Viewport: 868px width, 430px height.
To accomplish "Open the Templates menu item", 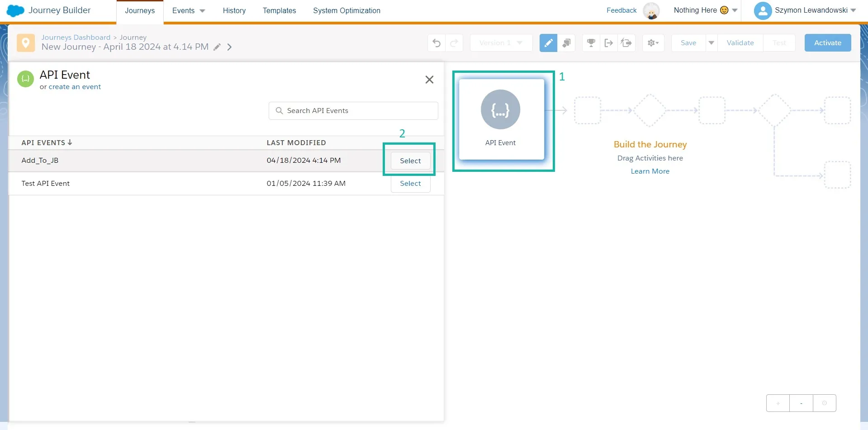I will point(279,10).
